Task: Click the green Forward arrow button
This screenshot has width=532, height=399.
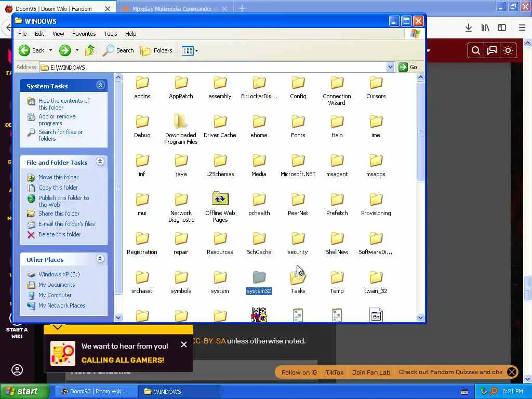Action: coord(65,50)
